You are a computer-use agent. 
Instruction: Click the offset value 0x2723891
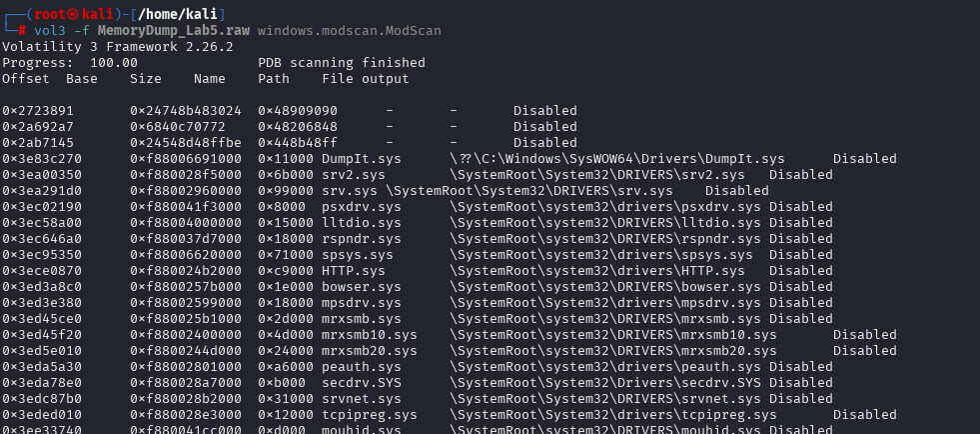[x=37, y=110]
